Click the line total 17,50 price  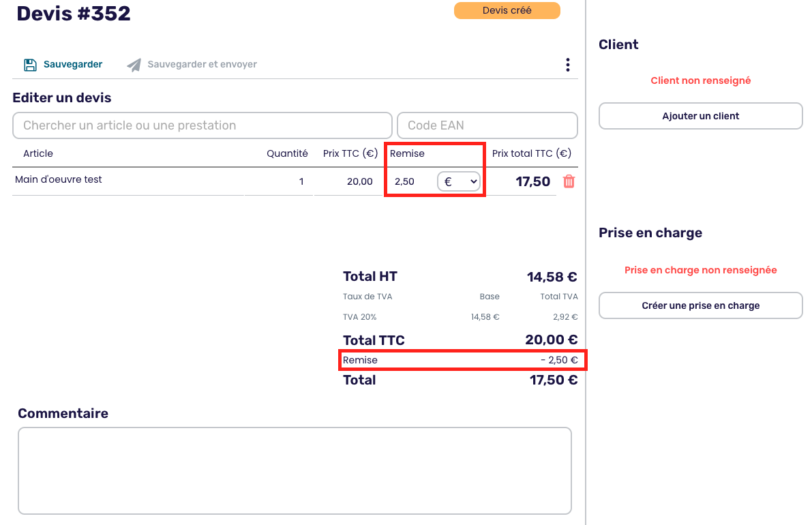point(532,182)
